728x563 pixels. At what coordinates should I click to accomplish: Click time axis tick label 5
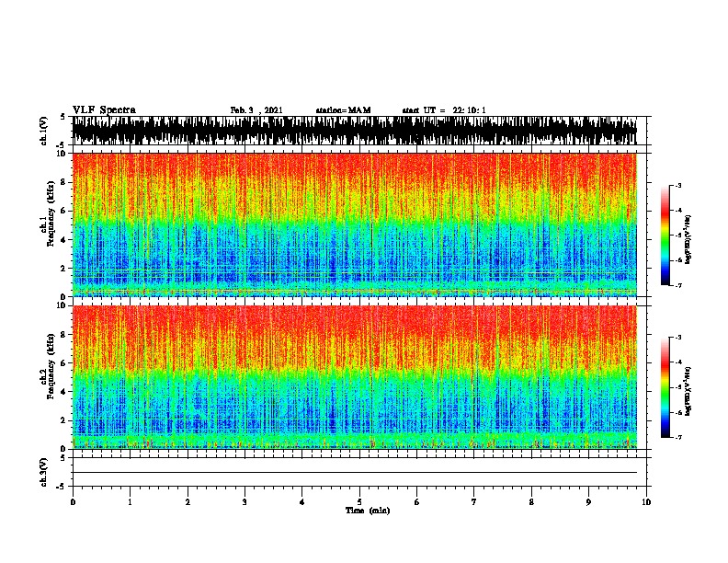click(359, 502)
